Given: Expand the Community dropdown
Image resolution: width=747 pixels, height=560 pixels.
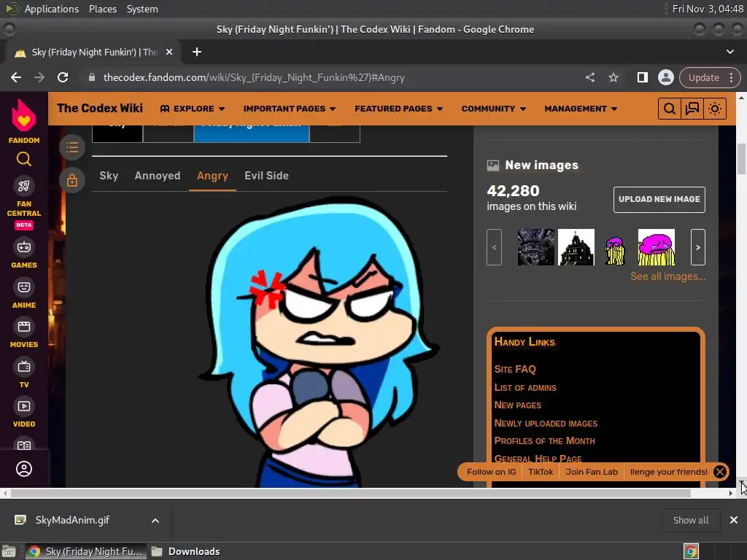Looking at the screenshot, I should (x=494, y=109).
